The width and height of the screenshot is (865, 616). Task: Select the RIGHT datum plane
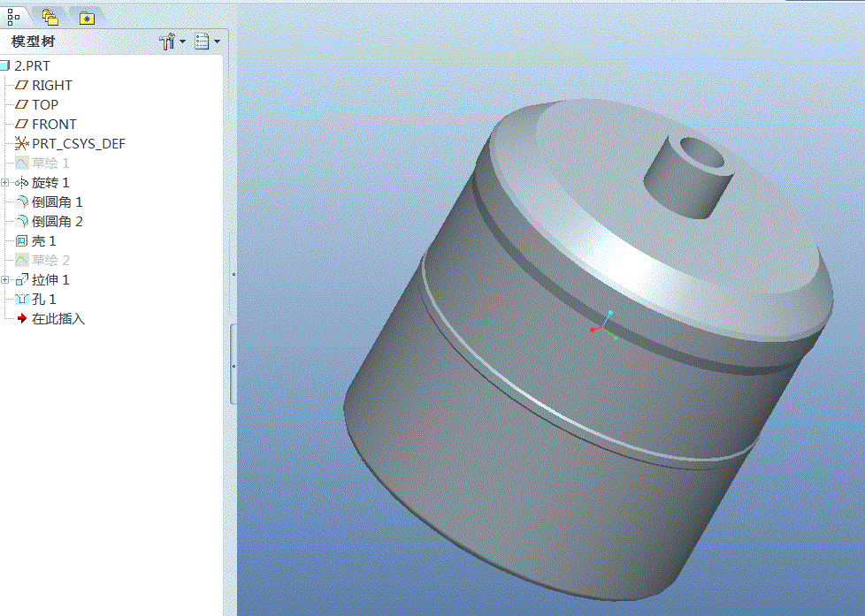[x=52, y=86]
